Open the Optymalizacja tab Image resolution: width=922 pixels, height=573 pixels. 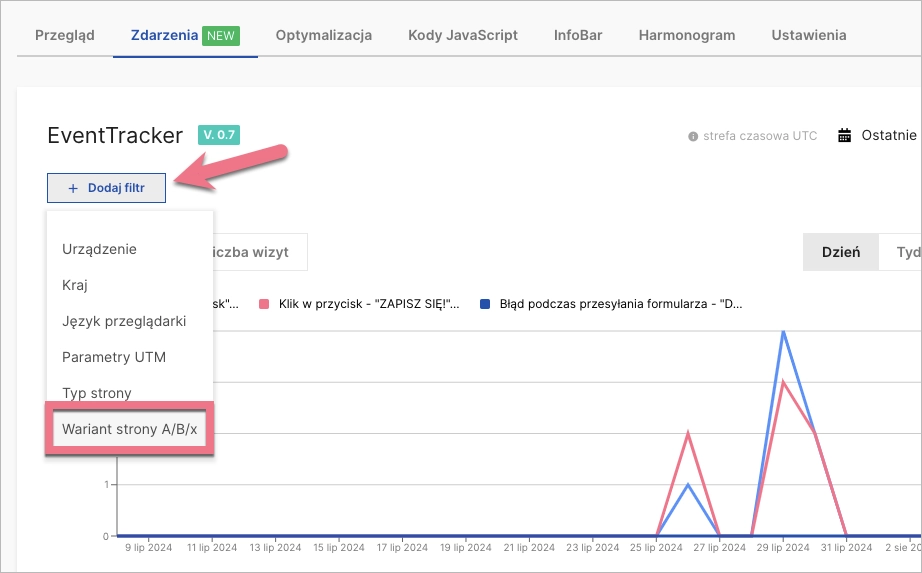pos(323,35)
